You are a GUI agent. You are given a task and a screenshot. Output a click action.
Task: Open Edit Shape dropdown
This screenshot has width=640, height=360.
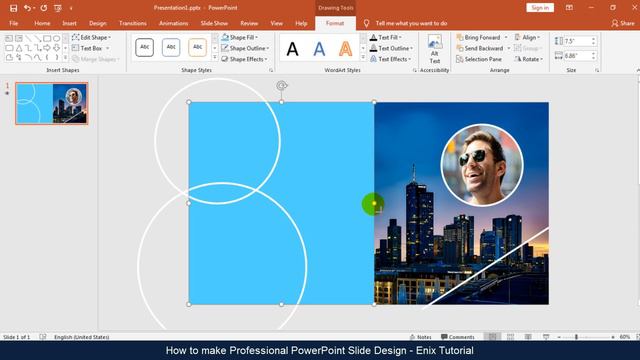tap(91, 38)
